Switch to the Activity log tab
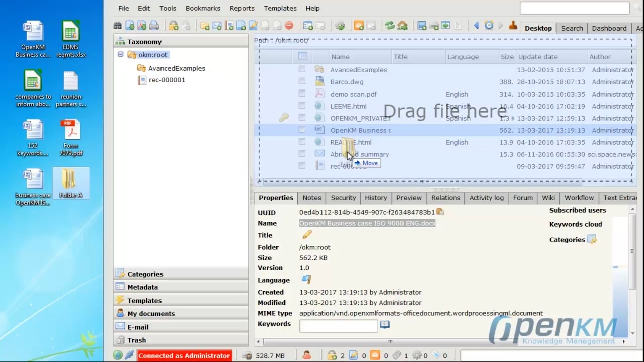The image size is (644, 362). [x=487, y=198]
